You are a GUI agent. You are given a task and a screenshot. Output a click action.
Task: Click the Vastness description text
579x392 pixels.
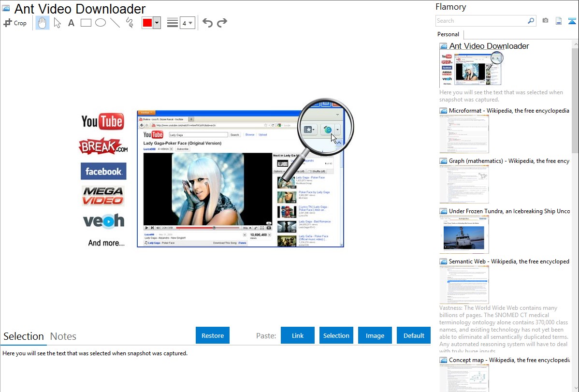[504, 329]
